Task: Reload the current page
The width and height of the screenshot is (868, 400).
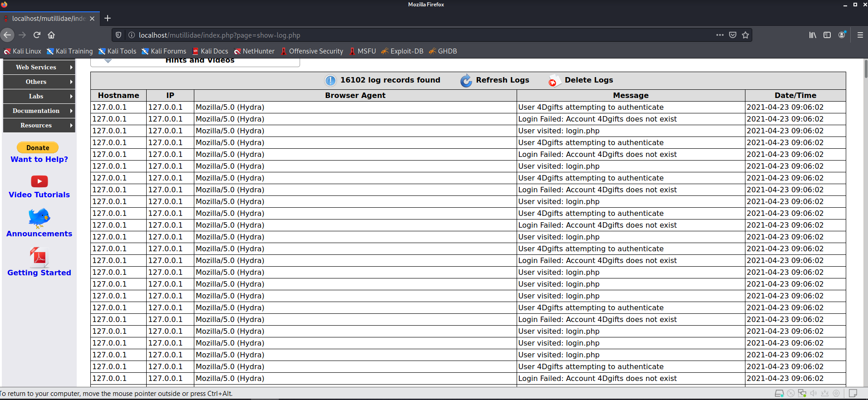Action: (37, 35)
